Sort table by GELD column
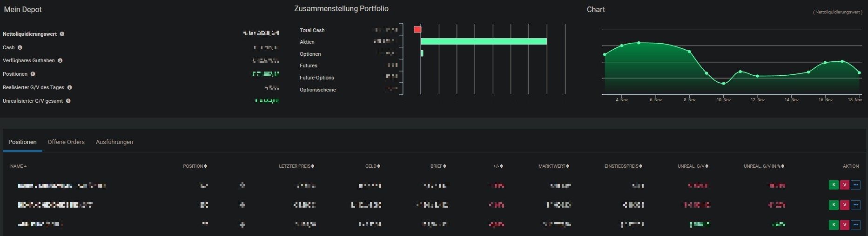This screenshot has height=236, width=868. coord(373,166)
